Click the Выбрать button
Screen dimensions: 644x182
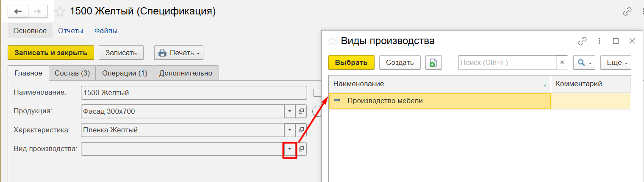351,62
